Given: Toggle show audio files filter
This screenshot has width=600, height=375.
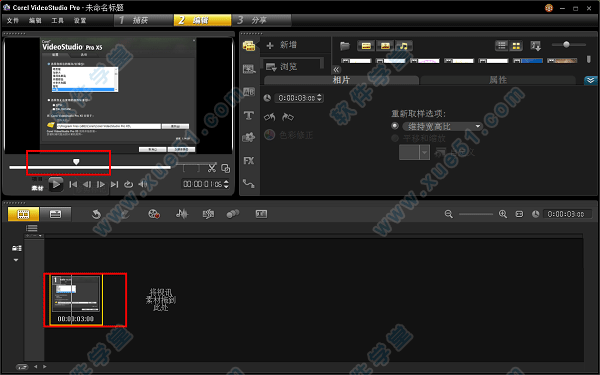Looking at the screenshot, I should [403, 46].
